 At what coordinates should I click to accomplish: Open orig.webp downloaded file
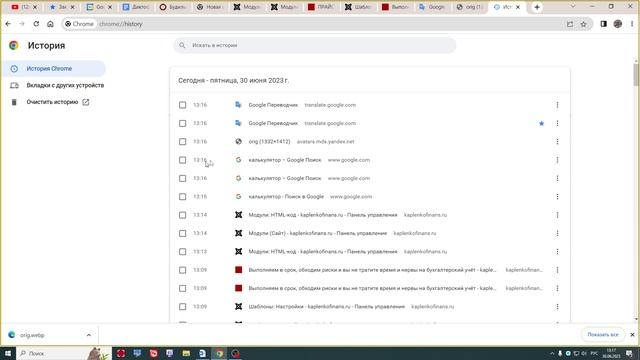pyautogui.click(x=32, y=335)
